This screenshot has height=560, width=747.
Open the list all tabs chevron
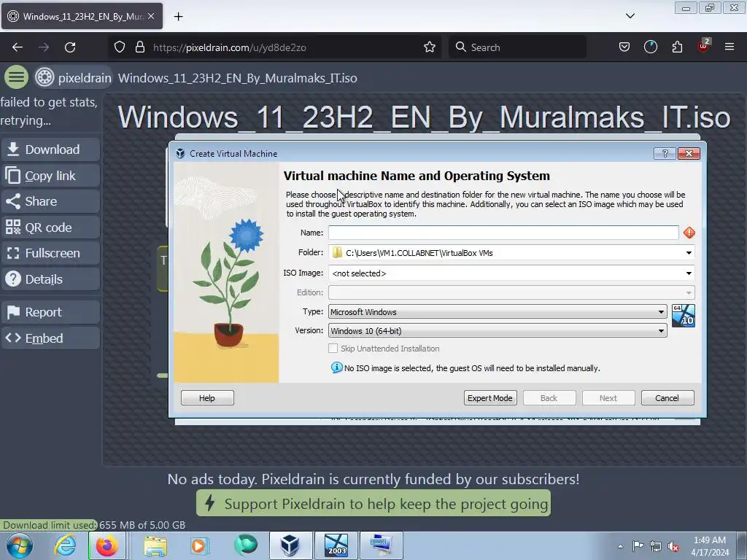coord(630,16)
